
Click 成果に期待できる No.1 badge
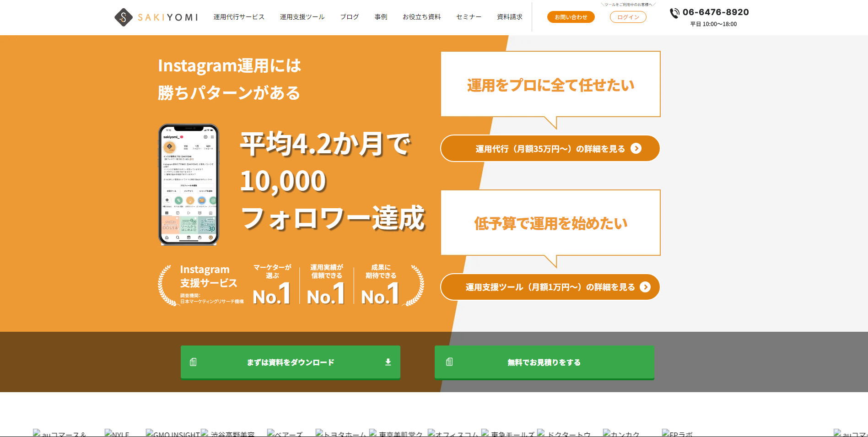pos(381,284)
